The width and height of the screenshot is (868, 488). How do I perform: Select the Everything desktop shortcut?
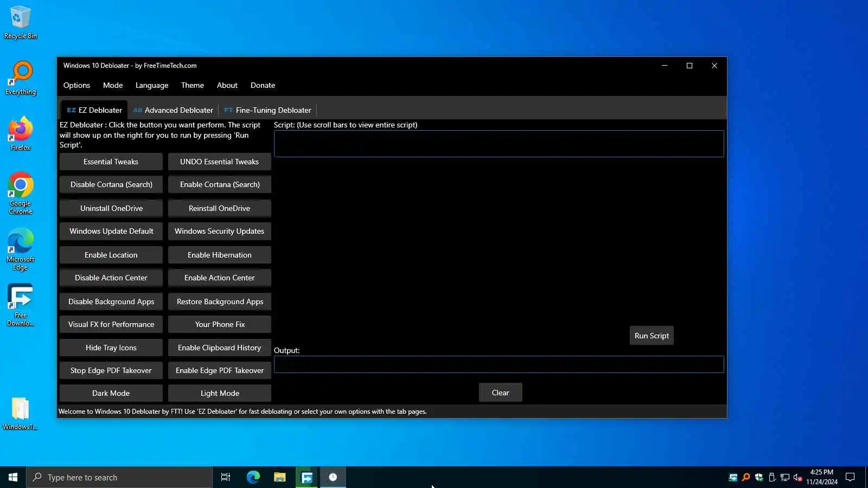tap(21, 78)
